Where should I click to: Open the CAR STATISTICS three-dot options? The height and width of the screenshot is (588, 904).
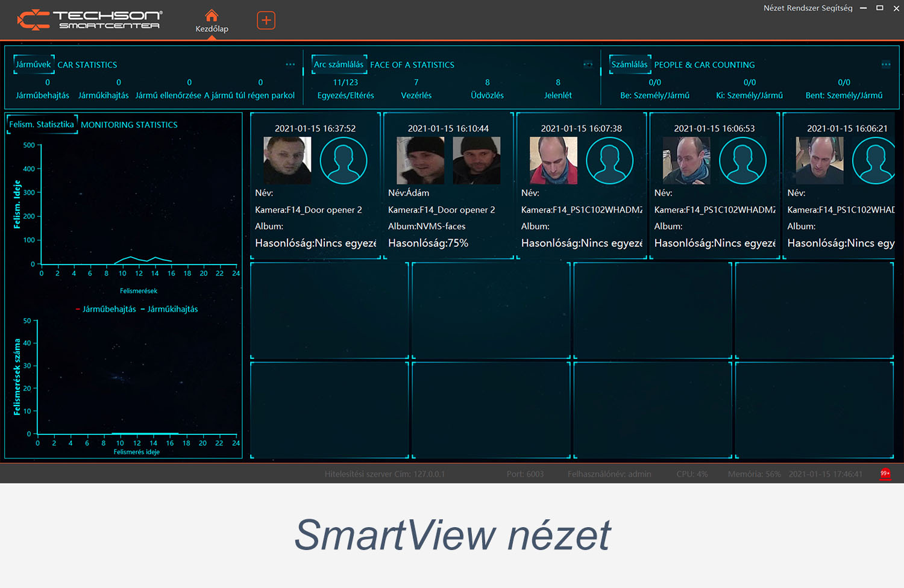pyautogui.click(x=290, y=64)
